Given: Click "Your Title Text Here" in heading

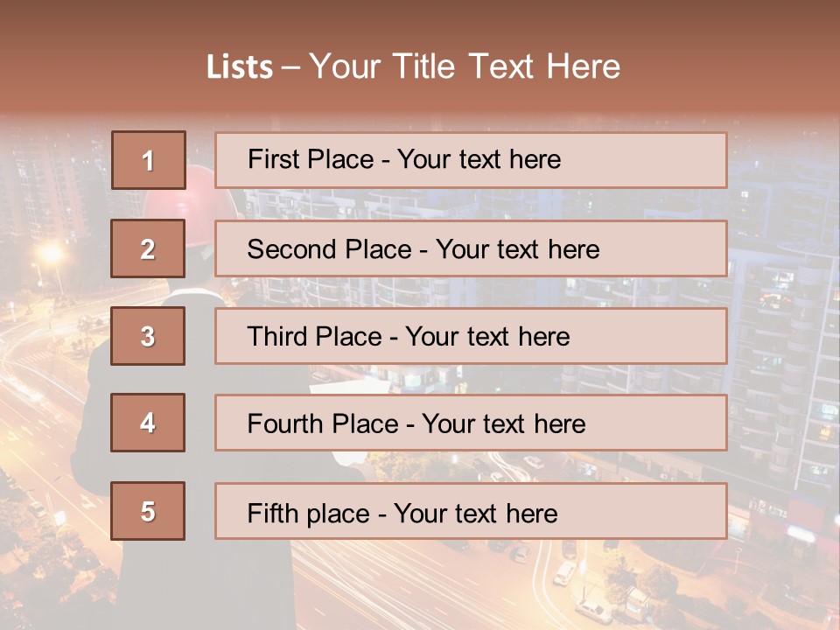Looking at the screenshot, I should pyautogui.click(x=465, y=66).
